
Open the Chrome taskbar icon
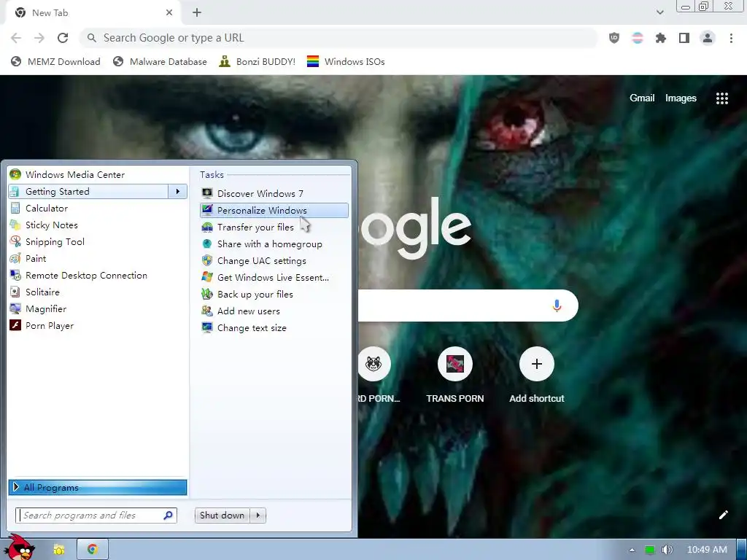pyautogui.click(x=93, y=550)
